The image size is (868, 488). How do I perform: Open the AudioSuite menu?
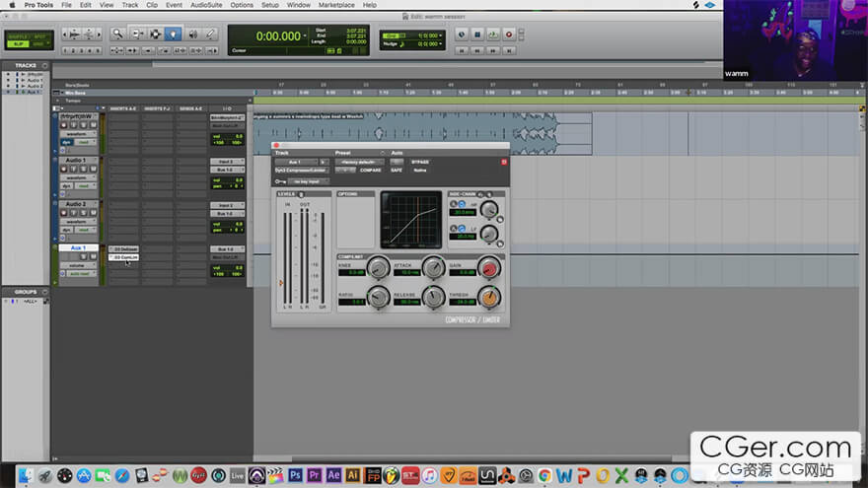pyautogui.click(x=206, y=5)
